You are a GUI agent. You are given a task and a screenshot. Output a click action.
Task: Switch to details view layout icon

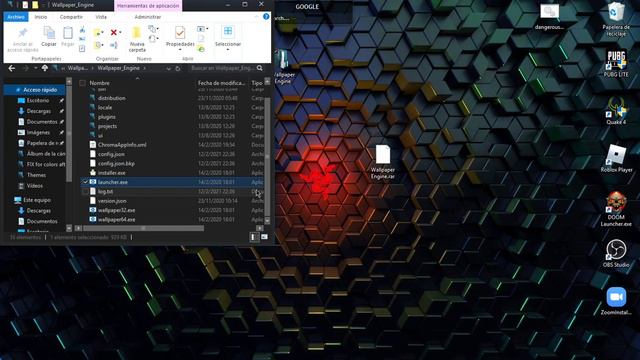click(254, 237)
